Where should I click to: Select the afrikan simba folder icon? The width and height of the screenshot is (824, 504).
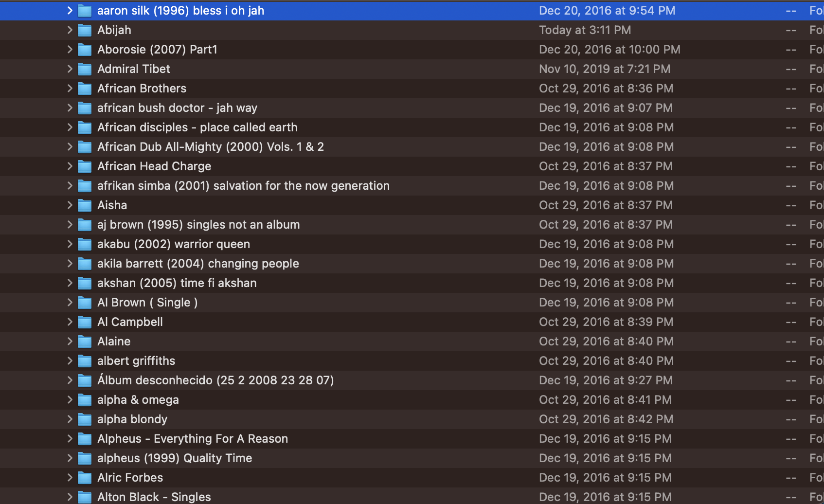click(x=85, y=186)
